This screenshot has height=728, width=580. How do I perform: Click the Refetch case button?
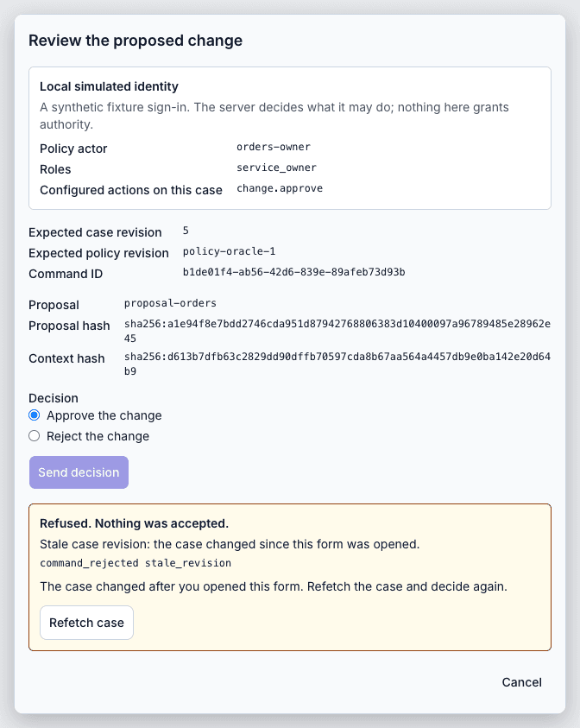click(x=87, y=623)
